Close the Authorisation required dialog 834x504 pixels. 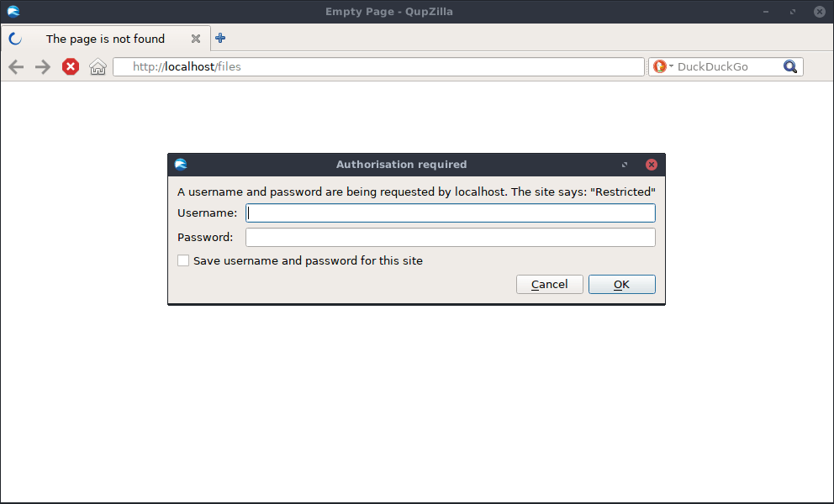(651, 165)
